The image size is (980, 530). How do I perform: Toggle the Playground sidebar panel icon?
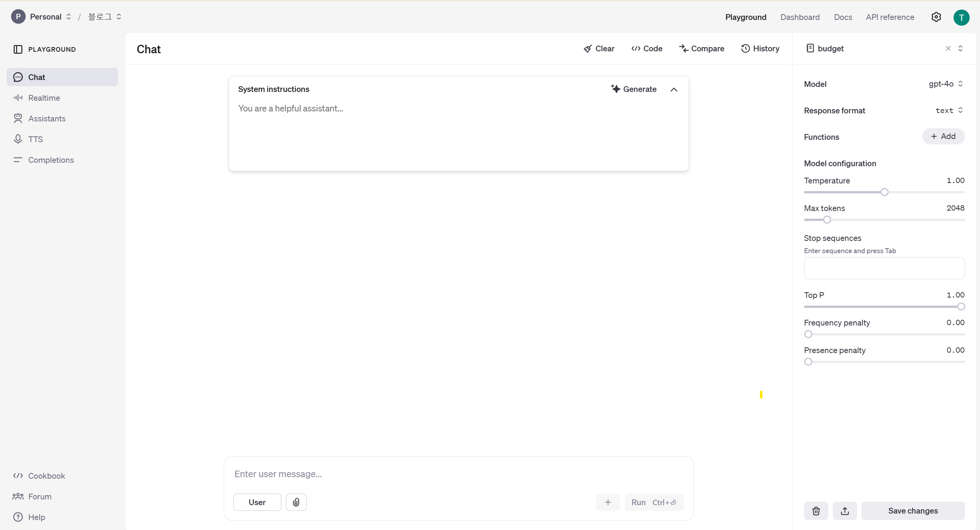pos(18,49)
